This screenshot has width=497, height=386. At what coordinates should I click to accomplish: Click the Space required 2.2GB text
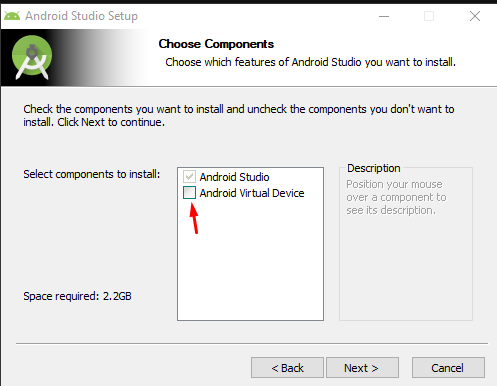pos(77,296)
